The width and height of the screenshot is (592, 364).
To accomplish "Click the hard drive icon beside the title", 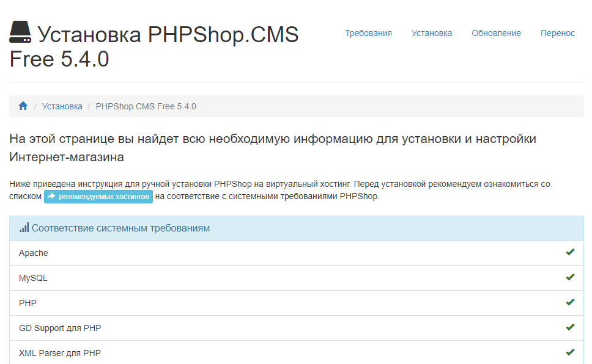I will (20, 32).
